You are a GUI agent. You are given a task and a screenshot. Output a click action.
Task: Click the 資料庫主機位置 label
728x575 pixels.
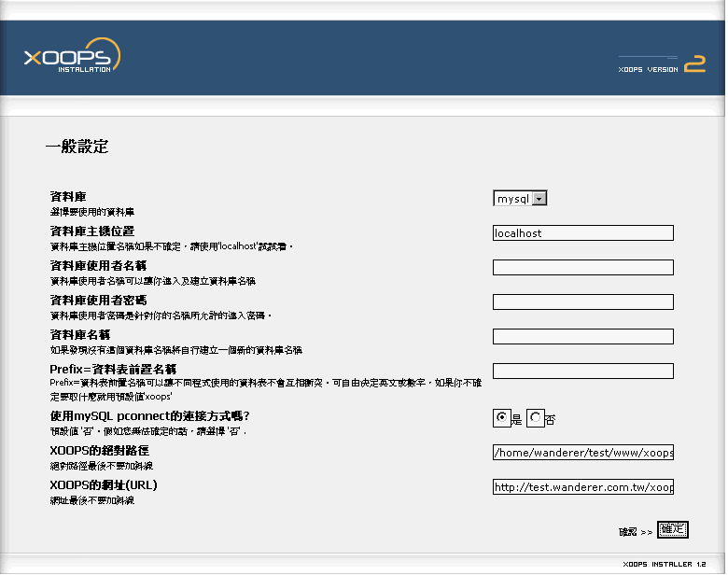[x=91, y=231]
